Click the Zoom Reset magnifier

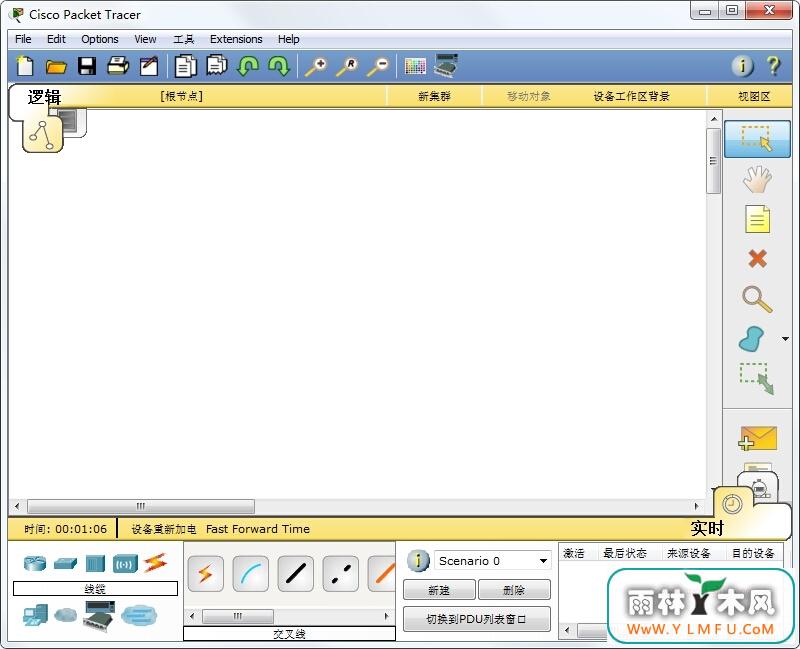(x=347, y=67)
